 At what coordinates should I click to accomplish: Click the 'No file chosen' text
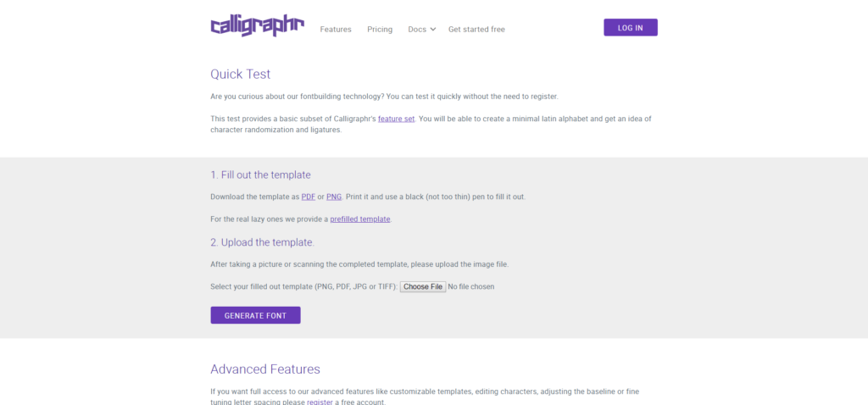[x=471, y=286]
